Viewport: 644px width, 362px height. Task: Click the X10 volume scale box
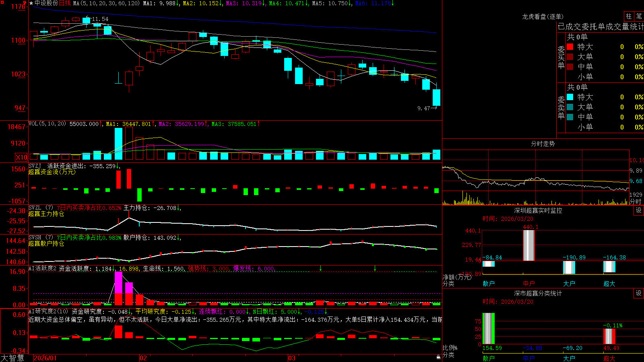[x=21, y=157]
